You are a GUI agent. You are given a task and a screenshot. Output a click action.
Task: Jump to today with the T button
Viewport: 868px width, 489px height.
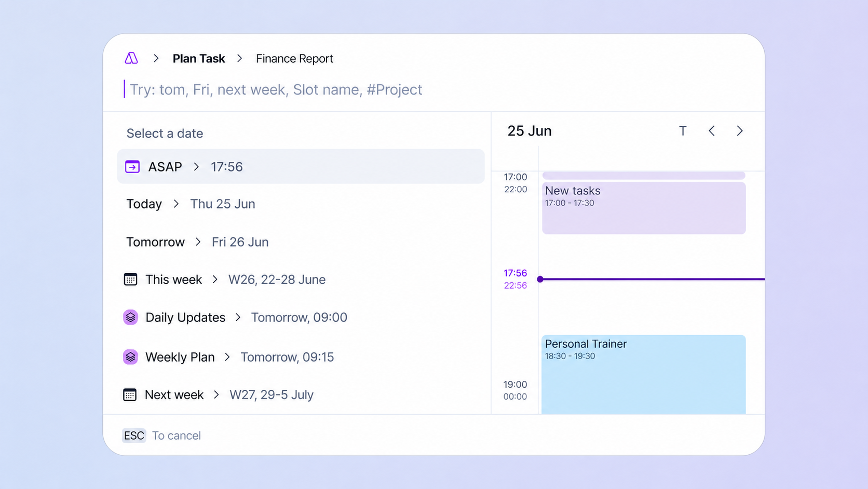[683, 131]
